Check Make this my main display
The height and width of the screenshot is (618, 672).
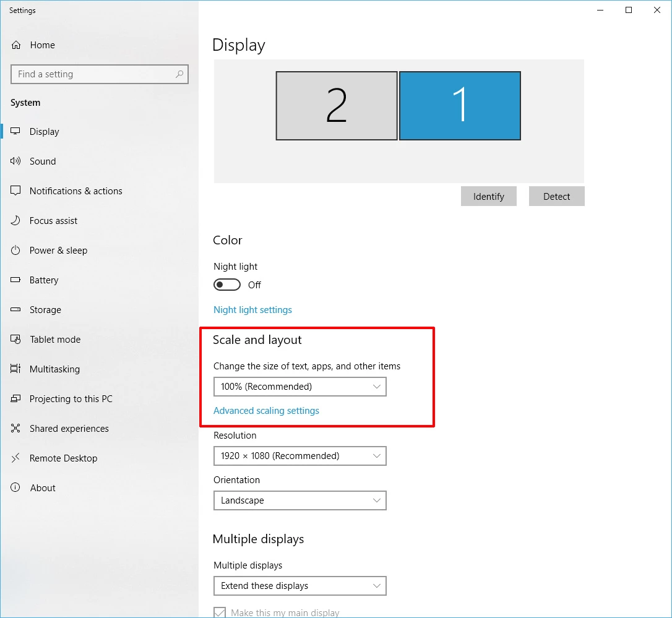click(220, 613)
